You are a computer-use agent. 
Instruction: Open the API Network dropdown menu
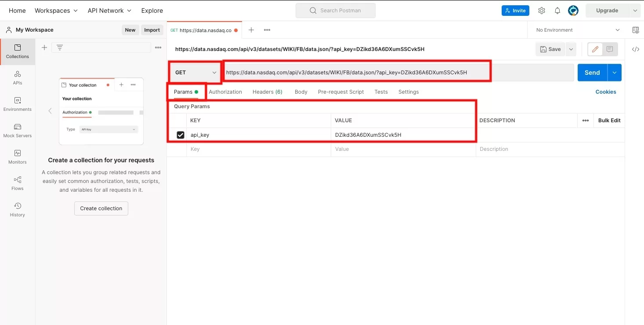(x=109, y=11)
